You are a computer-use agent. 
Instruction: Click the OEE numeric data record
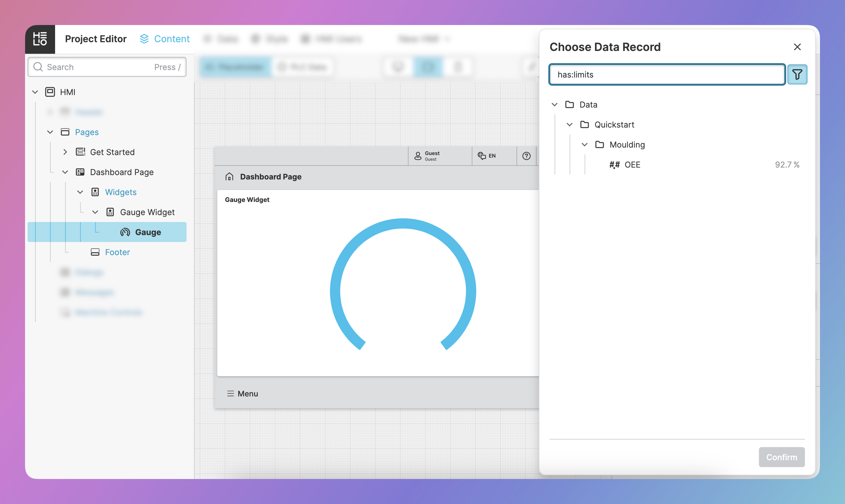click(x=632, y=165)
